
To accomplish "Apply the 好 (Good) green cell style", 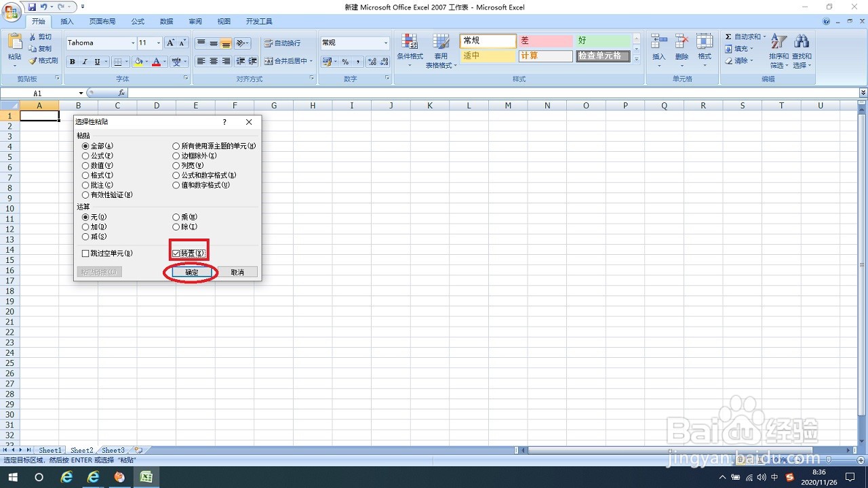I will pos(603,41).
